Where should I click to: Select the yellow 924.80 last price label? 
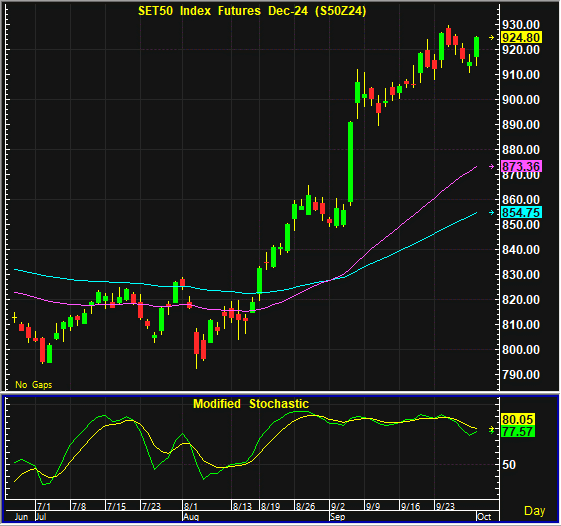(x=521, y=38)
